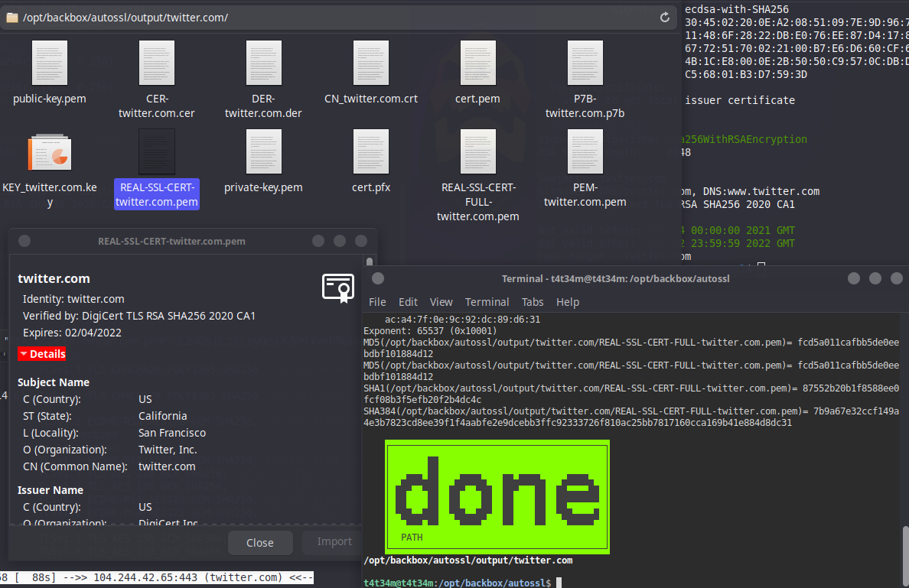Click the certificate badge icon in the viewer

pos(338,288)
